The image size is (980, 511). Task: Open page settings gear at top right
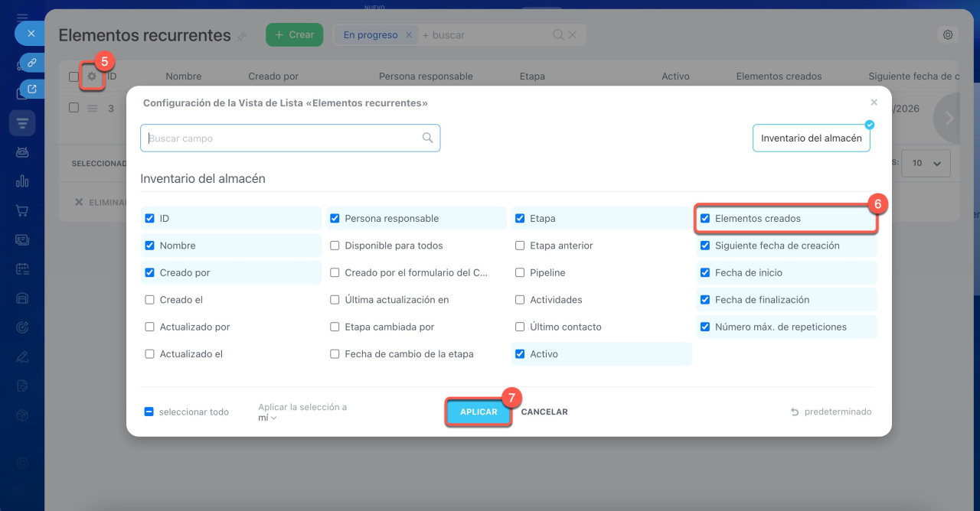pos(948,35)
